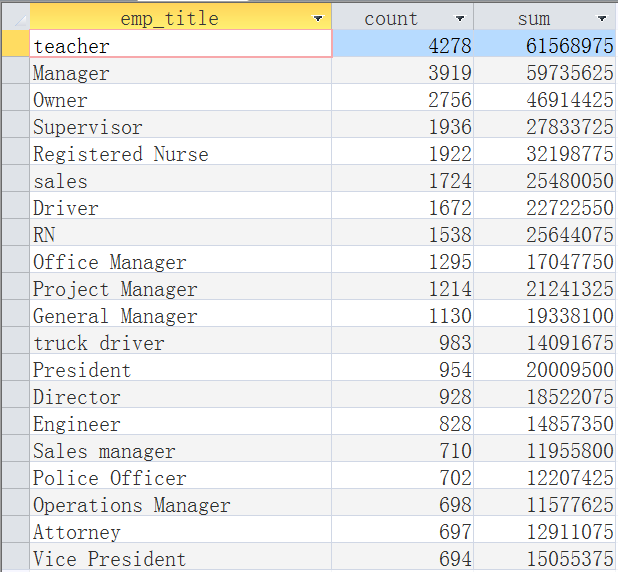
Task: Select the truck driver cell
Action: pos(181,341)
